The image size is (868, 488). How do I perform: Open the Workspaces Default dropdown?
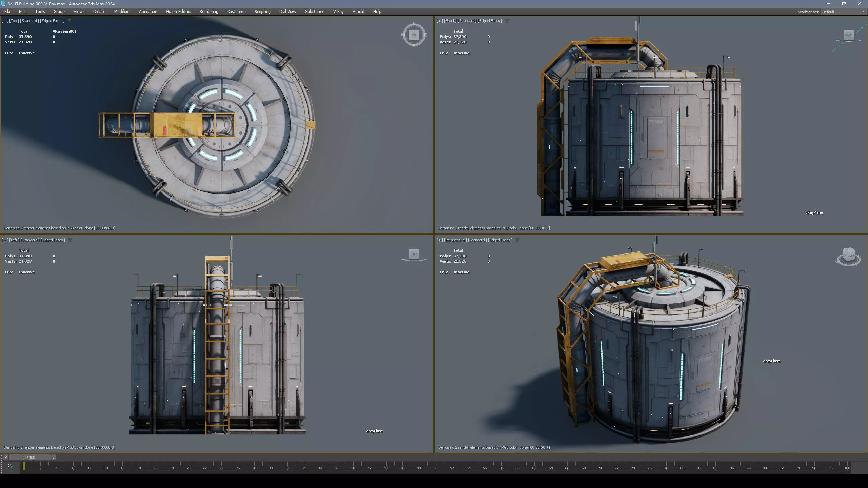pos(843,12)
